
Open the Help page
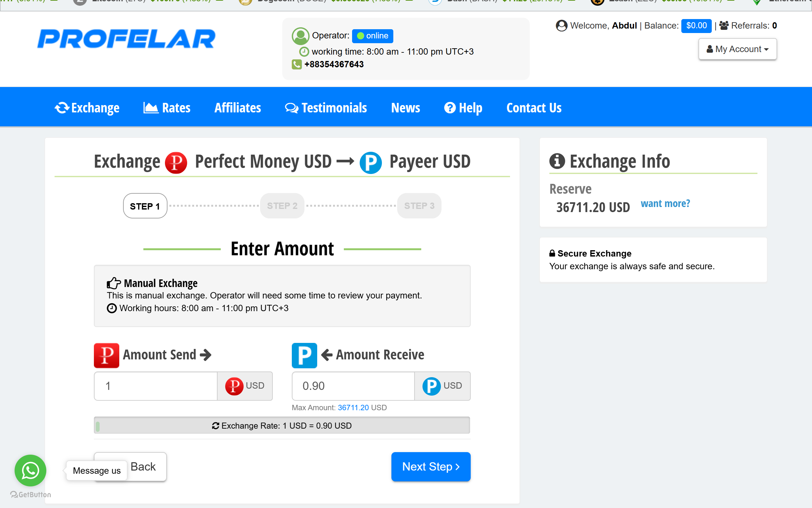(x=463, y=108)
